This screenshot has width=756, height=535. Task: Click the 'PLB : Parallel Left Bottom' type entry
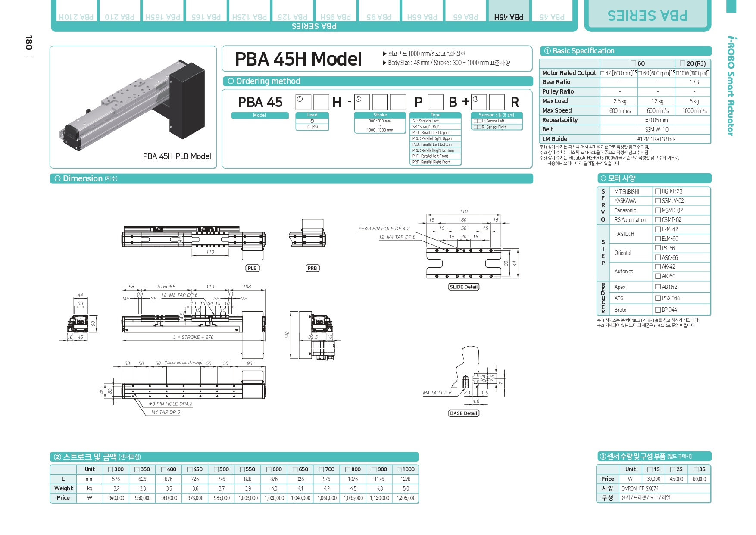click(x=435, y=144)
